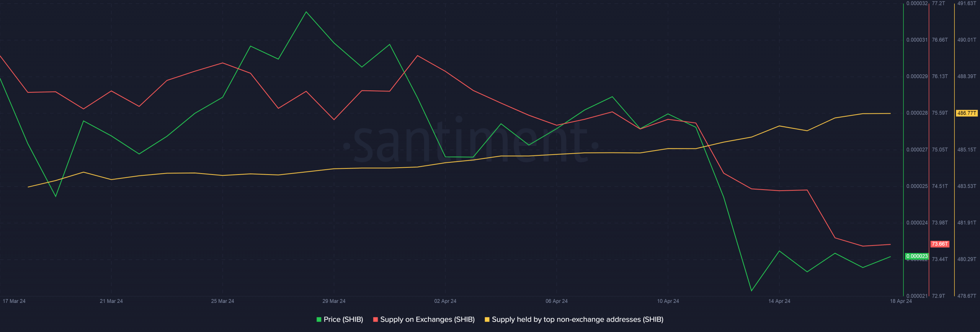Toggle Supply held by top non-exchange addresses label
Viewport: 980px width, 332px height.
pyautogui.click(x=578, y=319)
